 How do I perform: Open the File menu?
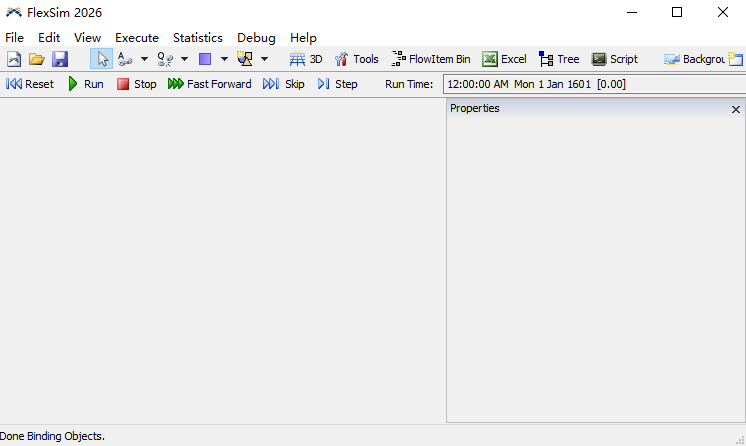point(14,38)
